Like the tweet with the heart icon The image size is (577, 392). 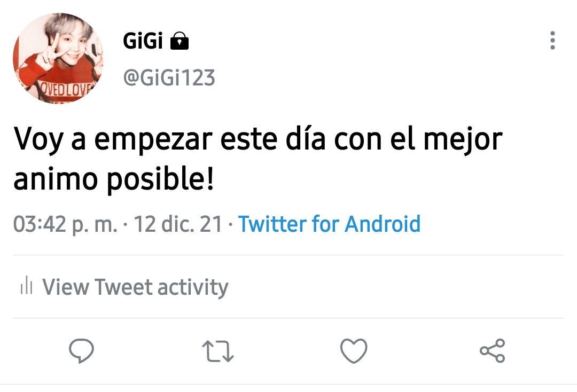pyautogui.click(x=354, y=351)
